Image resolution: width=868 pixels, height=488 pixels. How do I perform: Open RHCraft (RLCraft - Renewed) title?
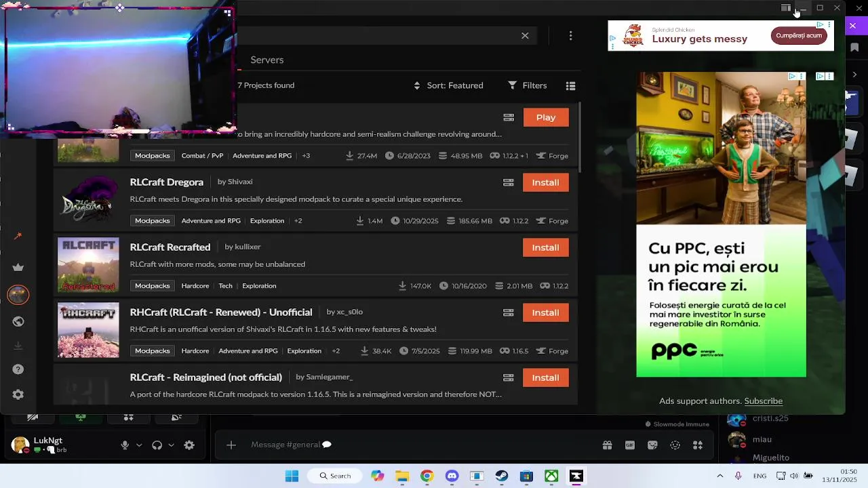click(x=221, y=312)
